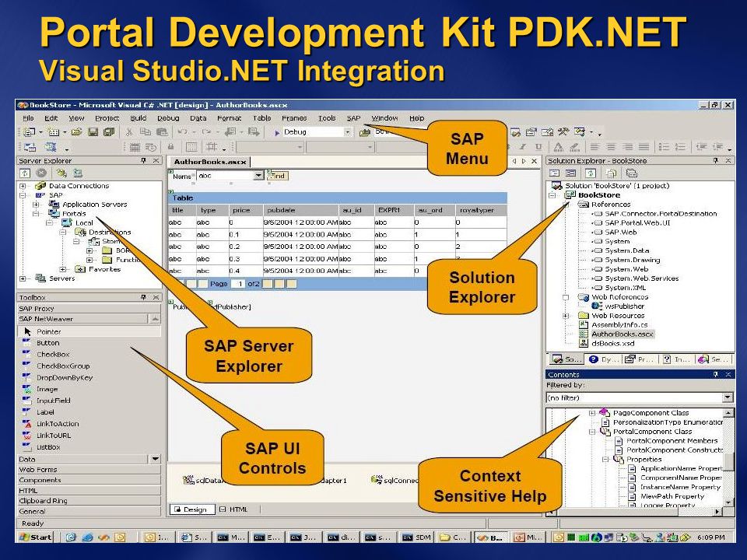Select AuthorBooks.ascx in Solution Explorer
The image size is (747, 560).
[x=622, y=334]
